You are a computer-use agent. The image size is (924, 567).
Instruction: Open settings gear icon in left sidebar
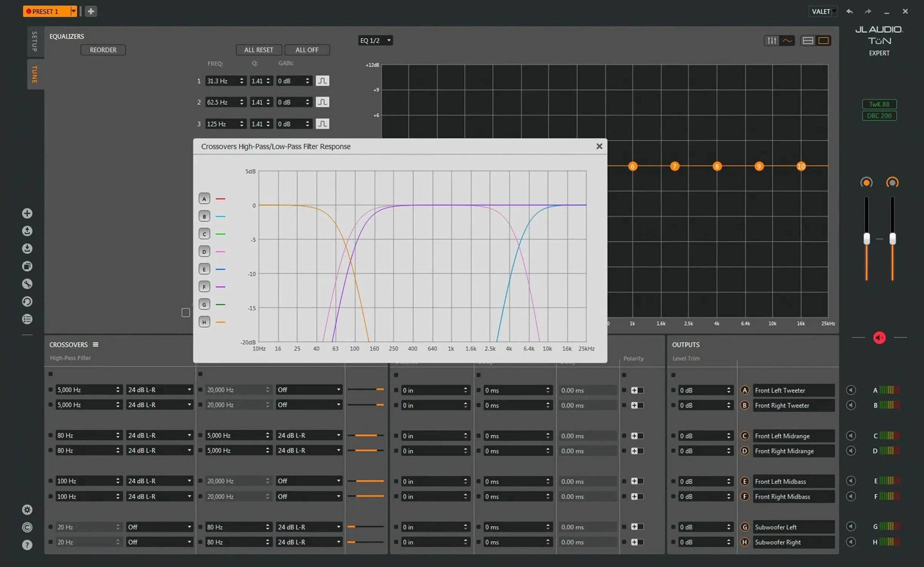[27, 510]
